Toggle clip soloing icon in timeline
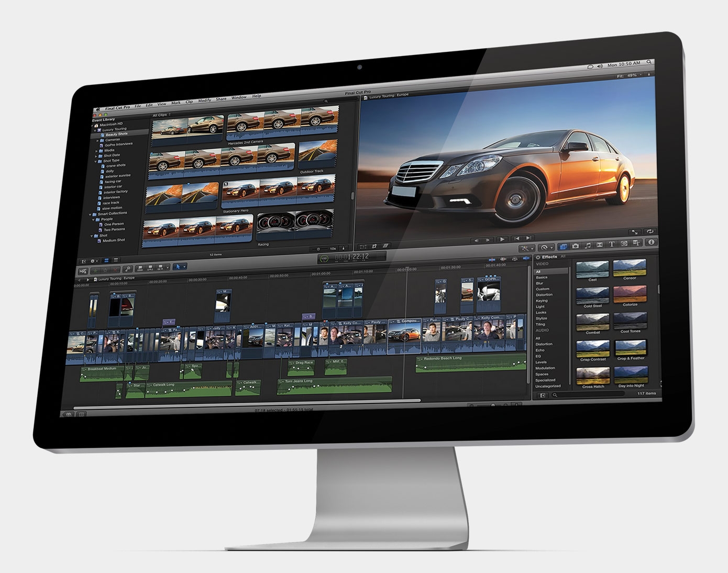The image size is (728, 573). (x=514, y=259)
